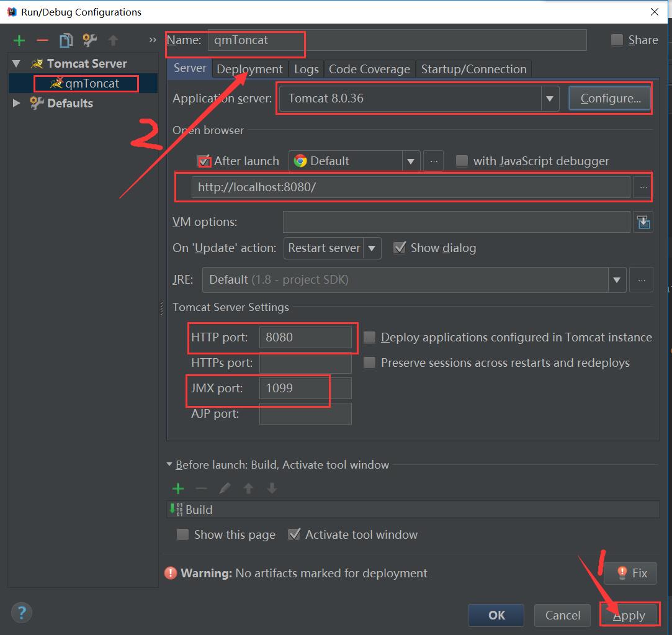Click the Cancel button
Screen dimensions: 672x635
(562, 615)
